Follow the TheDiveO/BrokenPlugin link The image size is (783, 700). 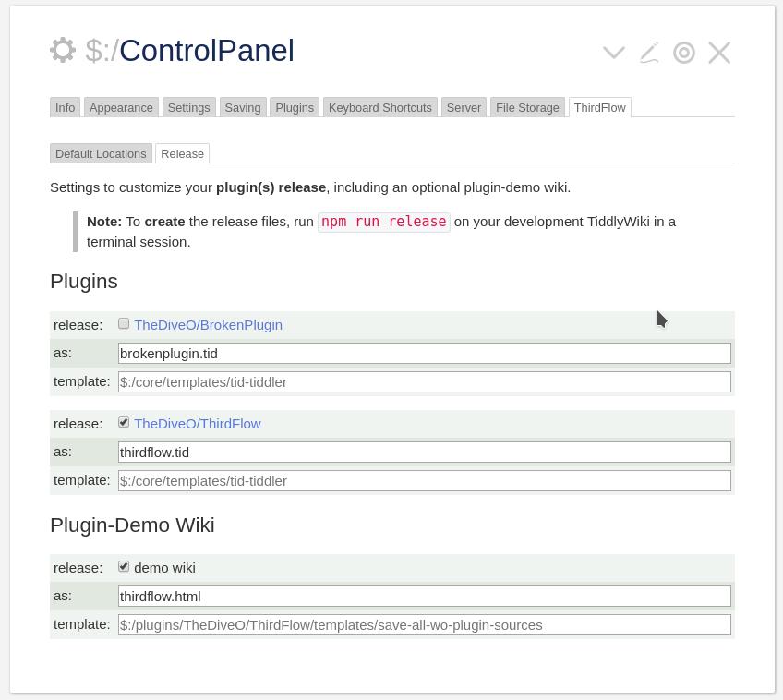coord(209,325)
